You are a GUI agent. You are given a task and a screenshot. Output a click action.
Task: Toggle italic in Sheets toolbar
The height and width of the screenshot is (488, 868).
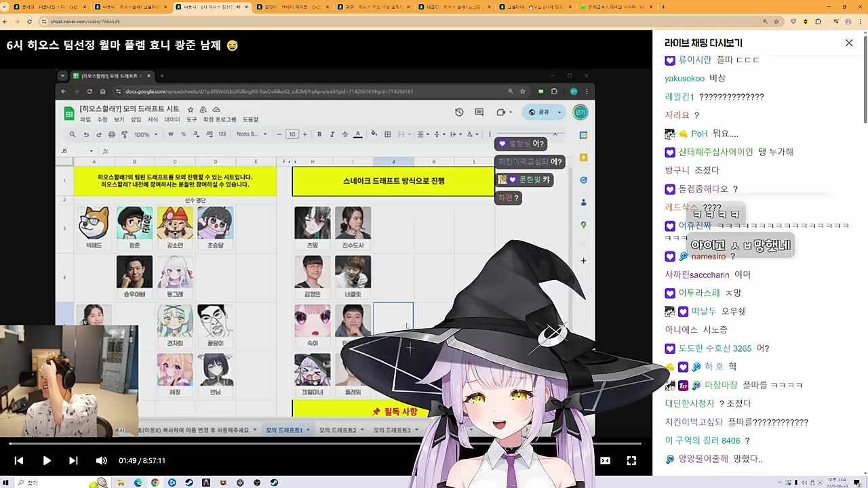pyautogui.click(x=332, y=134)
